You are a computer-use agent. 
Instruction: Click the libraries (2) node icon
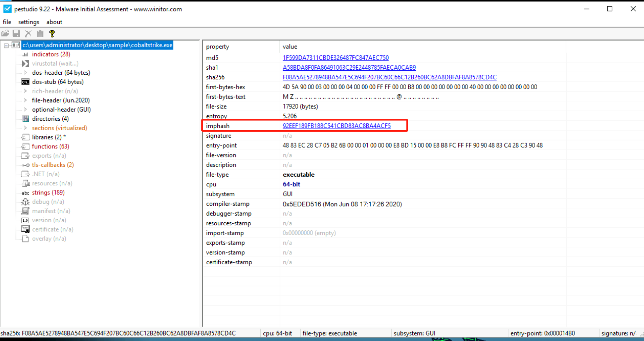[26, 137]
